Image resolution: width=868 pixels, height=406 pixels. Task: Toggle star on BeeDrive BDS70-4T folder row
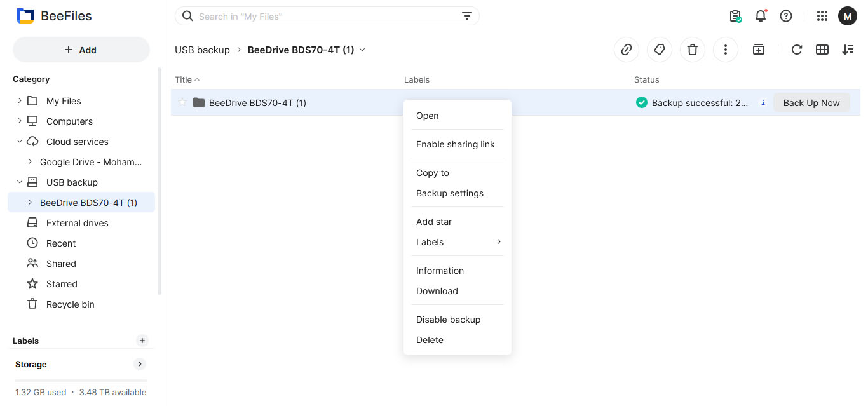click(x=182, y=102)
